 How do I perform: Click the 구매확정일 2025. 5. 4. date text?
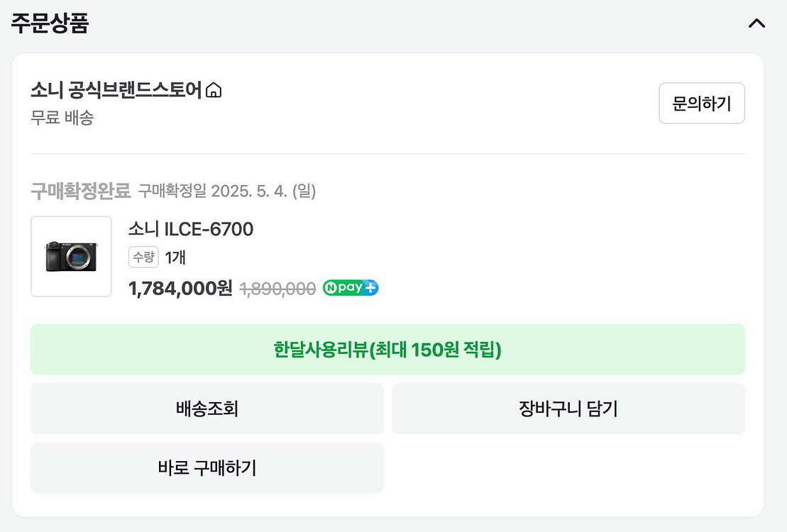click(x=227, y=192)
